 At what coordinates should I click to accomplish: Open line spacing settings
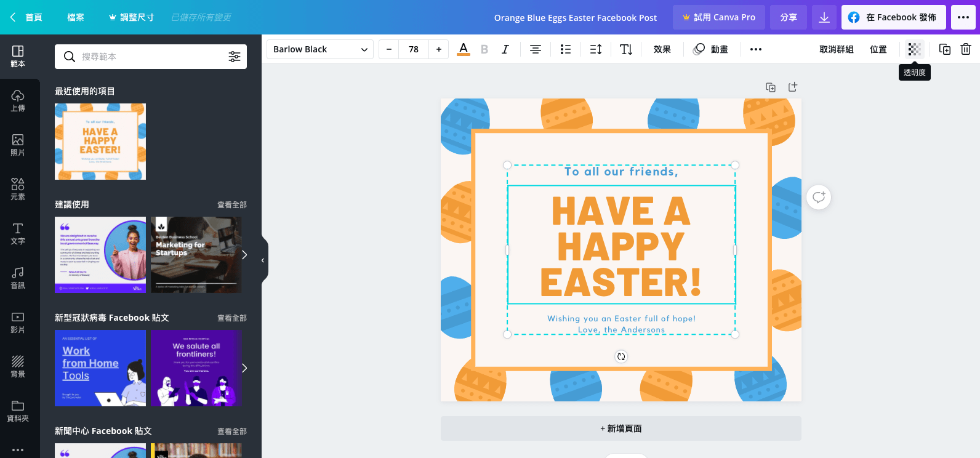coord(596,49)
